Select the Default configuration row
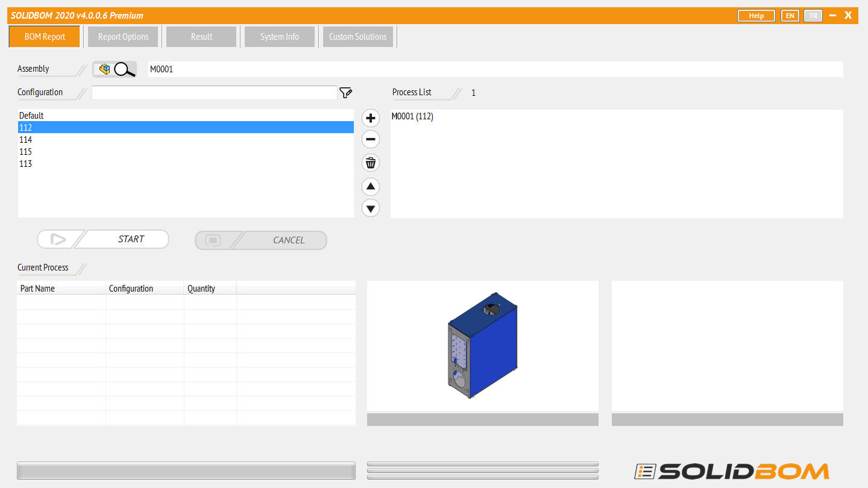This screenshot has height=488, width=868. (x=186, y=116)
